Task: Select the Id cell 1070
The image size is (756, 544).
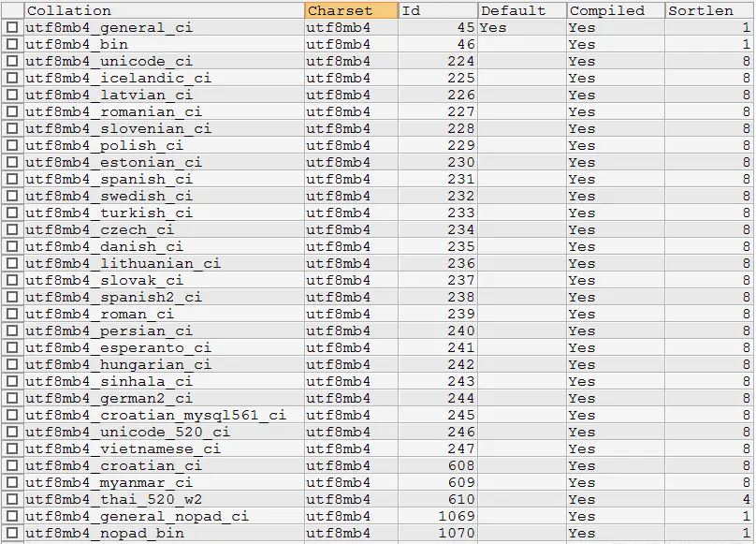Action: tap(438, 533)
